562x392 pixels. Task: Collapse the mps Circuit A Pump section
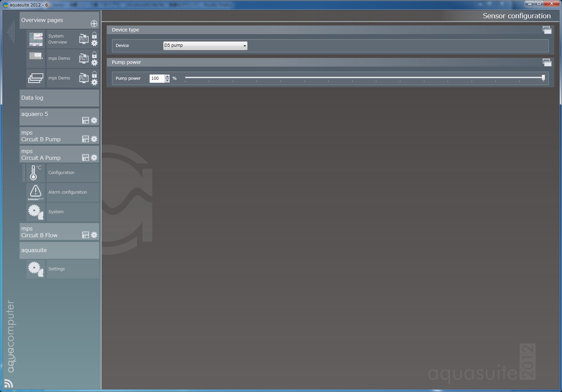tap(59, 154)
